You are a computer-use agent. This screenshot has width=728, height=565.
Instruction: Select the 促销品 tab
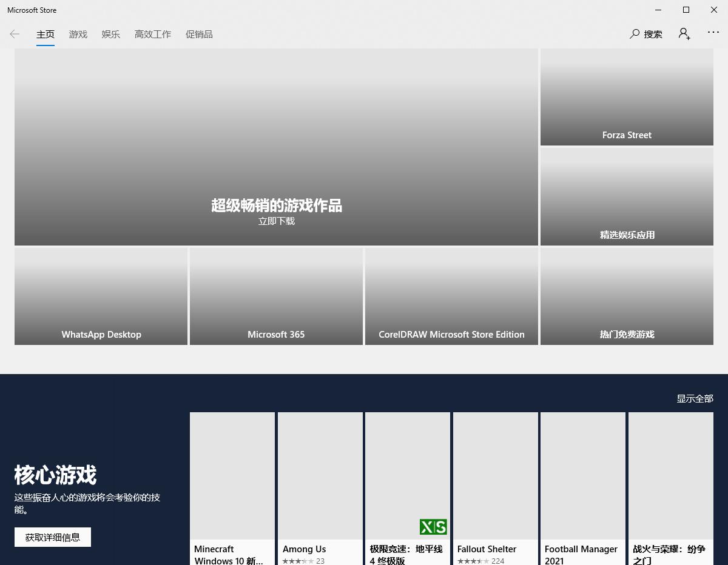coord(199,35)
